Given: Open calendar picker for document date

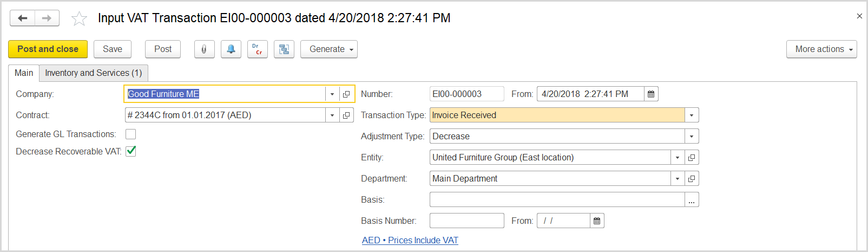Looking at the screenshot, I should [651, 94].
